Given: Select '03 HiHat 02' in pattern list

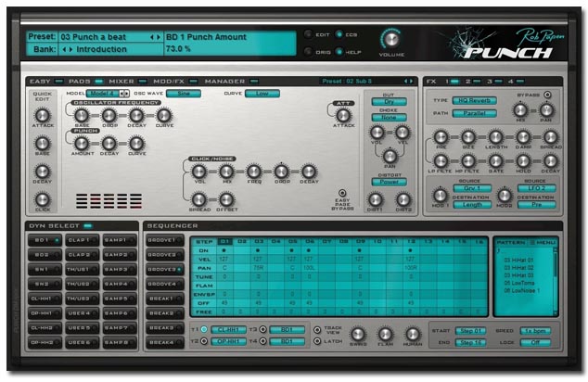Looking at the screenshot, I should (x=518, y=268).
